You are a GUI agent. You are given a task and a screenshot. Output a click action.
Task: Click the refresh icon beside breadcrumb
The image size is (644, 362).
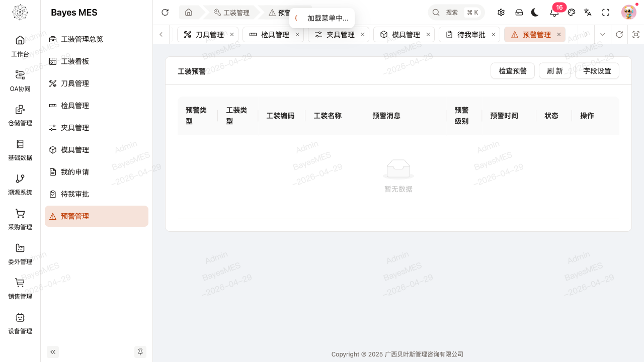point(165,13)
